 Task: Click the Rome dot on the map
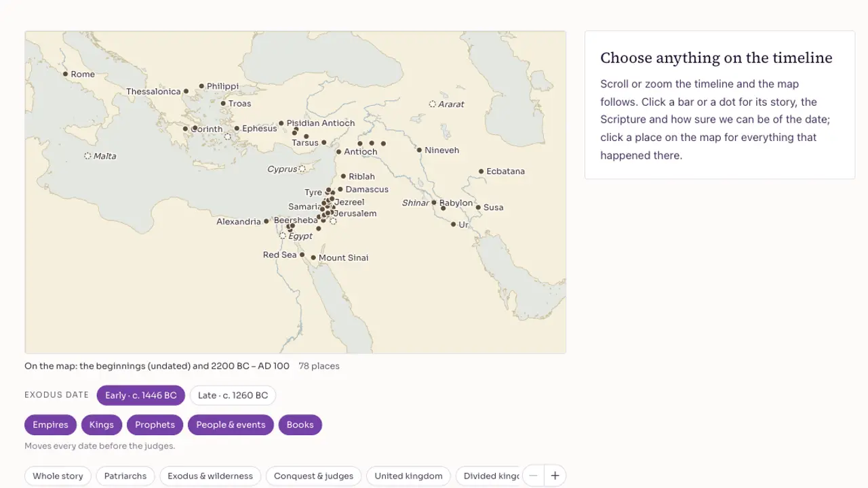[x=65, y=74]
